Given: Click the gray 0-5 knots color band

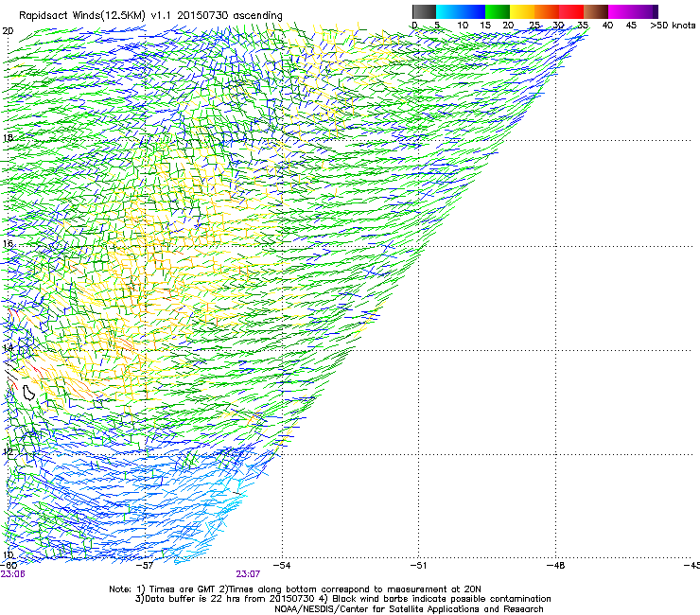Looking at the screenshot, I should [424, 11].
